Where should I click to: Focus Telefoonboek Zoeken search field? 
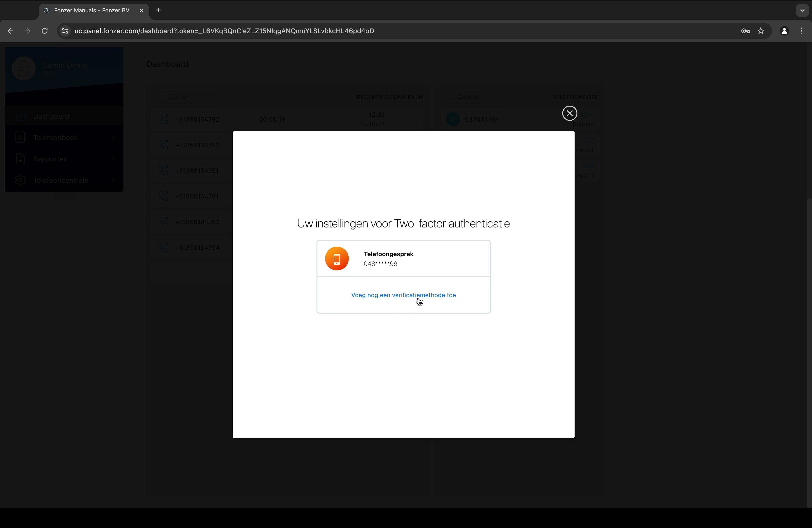(x=476, y=97)
